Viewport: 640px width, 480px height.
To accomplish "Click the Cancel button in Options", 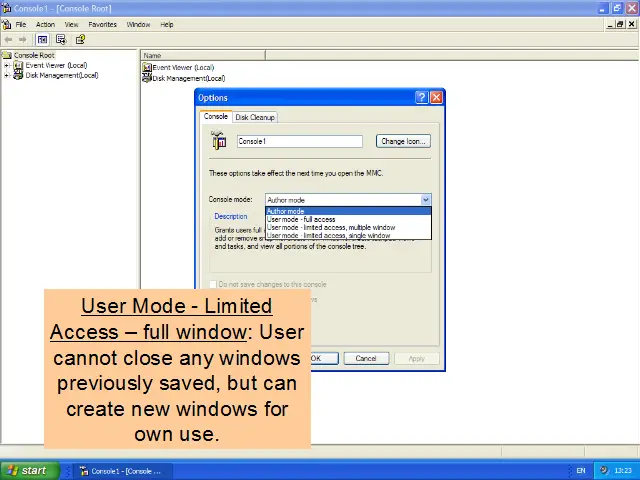I will (366, 358).
